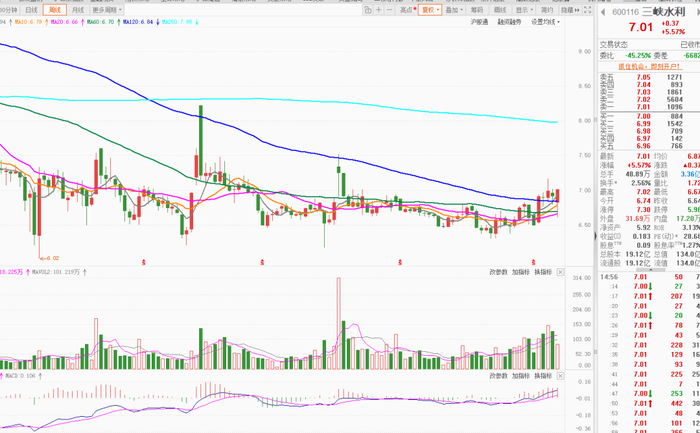Close the volume indicator panel

[x=560, y=272]
